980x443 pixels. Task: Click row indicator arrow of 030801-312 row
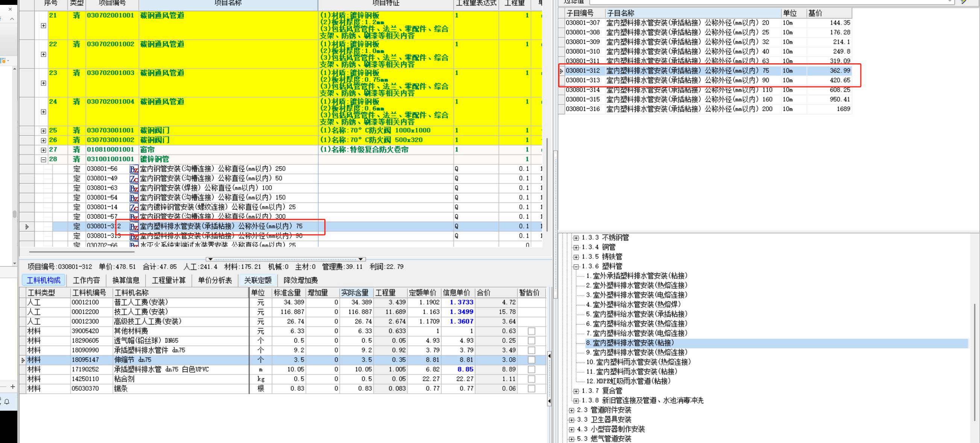click(x=27, y=227)
